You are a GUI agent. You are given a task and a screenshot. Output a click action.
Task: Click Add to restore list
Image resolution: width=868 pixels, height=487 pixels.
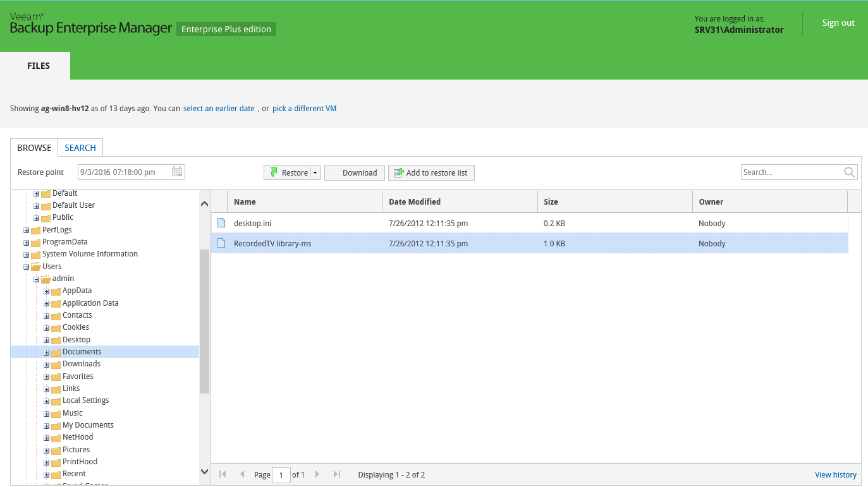coord(431,173)
